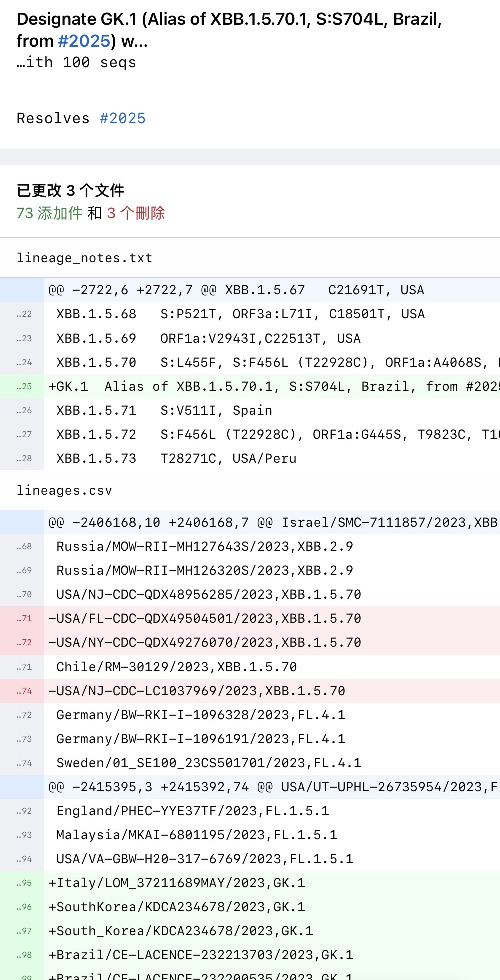Click the Resolves #2025 issue link
500x980 pixels.
click(122, 118)
